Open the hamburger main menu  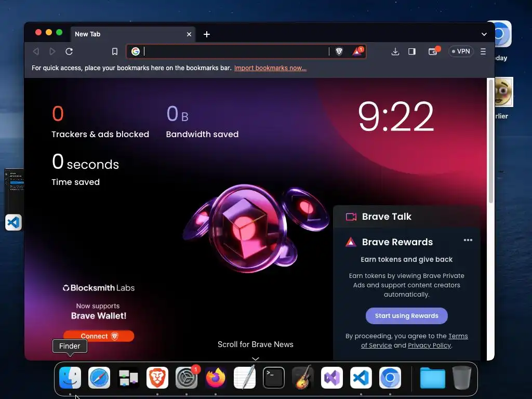(x=483, y=51)
